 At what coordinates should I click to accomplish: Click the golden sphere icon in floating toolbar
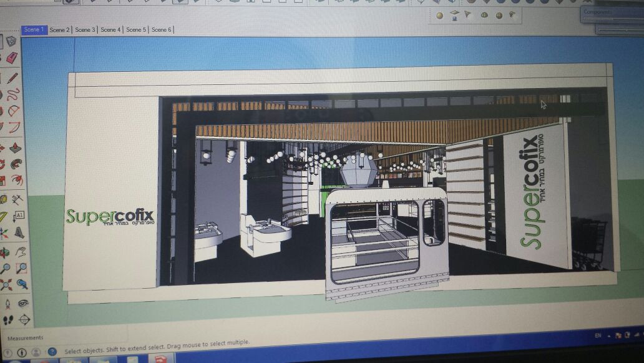(x=440, y=16)
